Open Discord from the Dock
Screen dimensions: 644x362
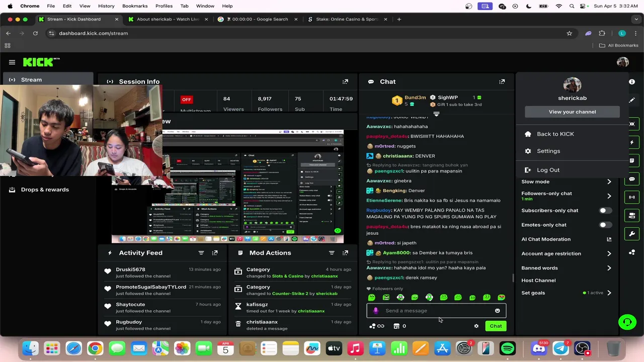coord(539,348)
